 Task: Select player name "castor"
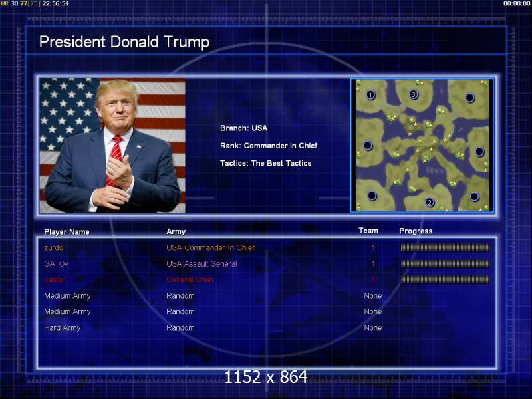[x=55, y=279]
